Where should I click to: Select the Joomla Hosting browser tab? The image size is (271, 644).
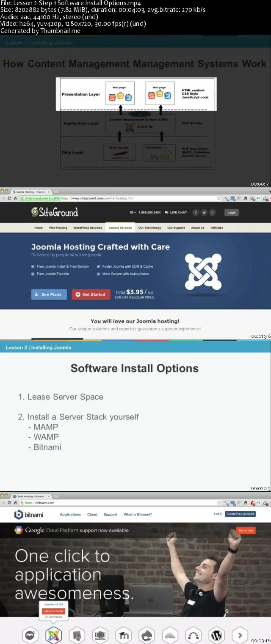(x=31, y=192)
